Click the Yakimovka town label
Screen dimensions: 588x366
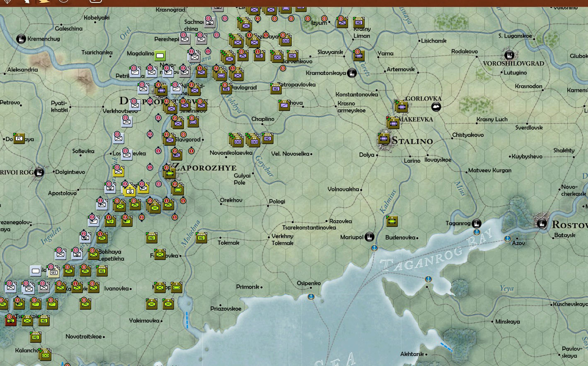(144, 320)
